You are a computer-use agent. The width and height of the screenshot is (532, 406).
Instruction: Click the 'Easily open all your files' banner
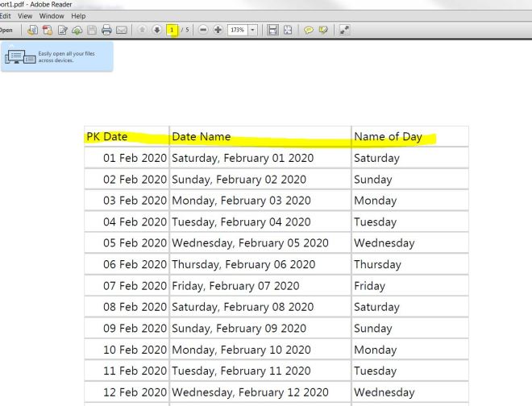(56, 56)
